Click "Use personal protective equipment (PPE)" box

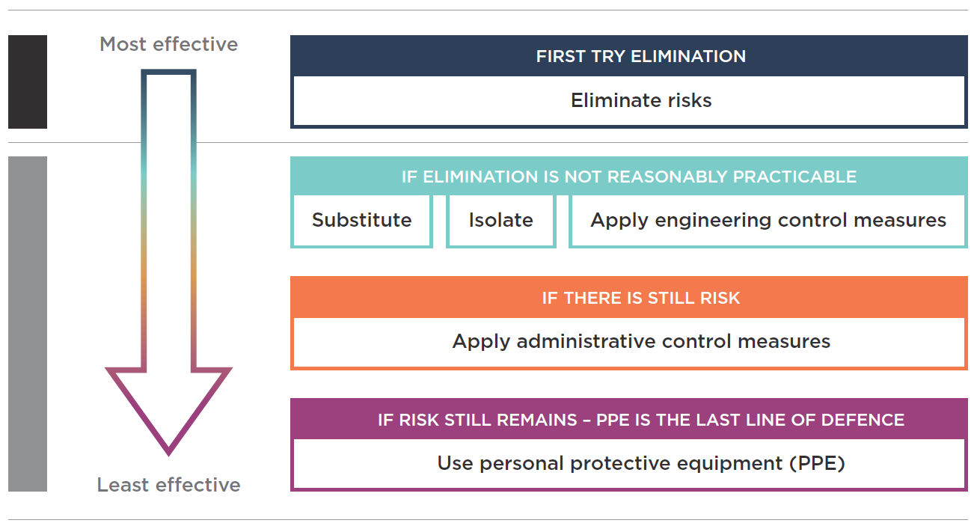coord(640,463)
